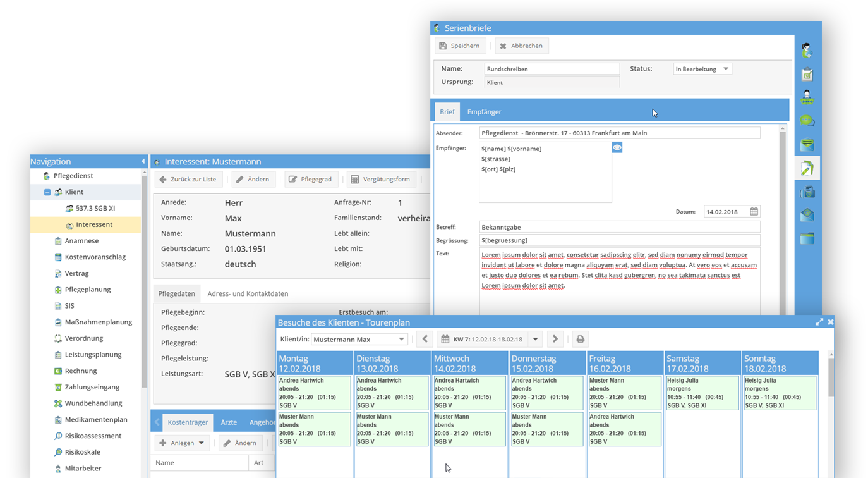The height and width of the screenshot is (478, 868).
Task: Click the envelope-with-lines mail icon in the sidebar
Action: pos(807,144)
